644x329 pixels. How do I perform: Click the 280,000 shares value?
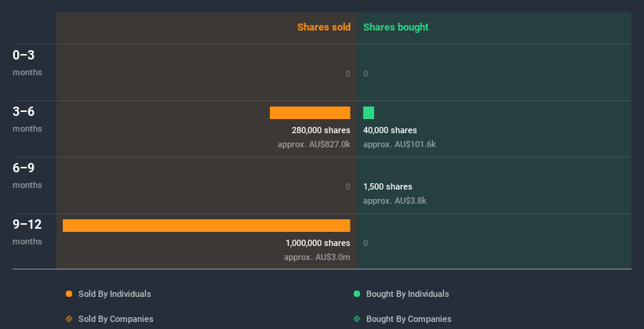point(321,130)
